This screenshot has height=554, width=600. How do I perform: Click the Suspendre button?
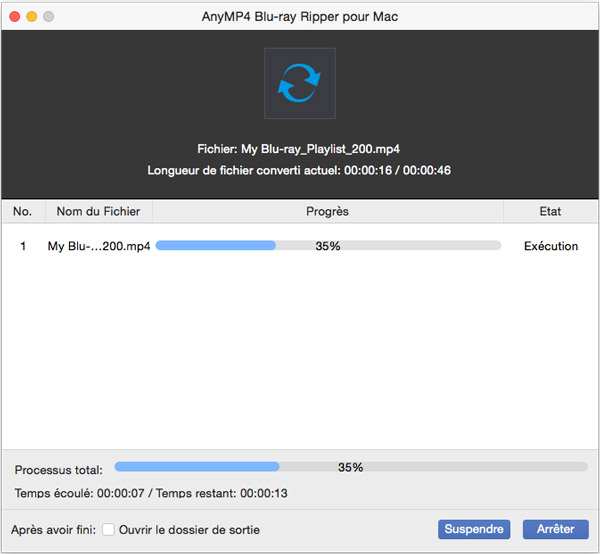(x=474, y=529)
